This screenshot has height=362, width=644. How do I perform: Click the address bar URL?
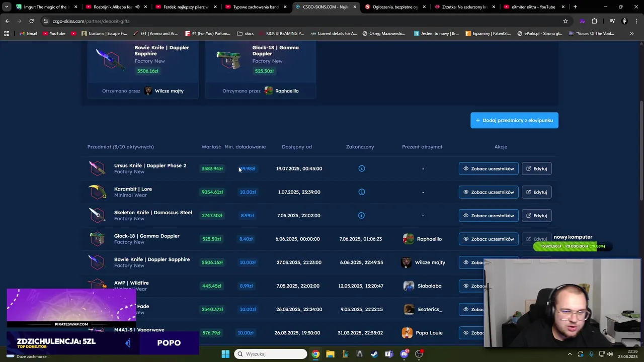coord(91,21)
